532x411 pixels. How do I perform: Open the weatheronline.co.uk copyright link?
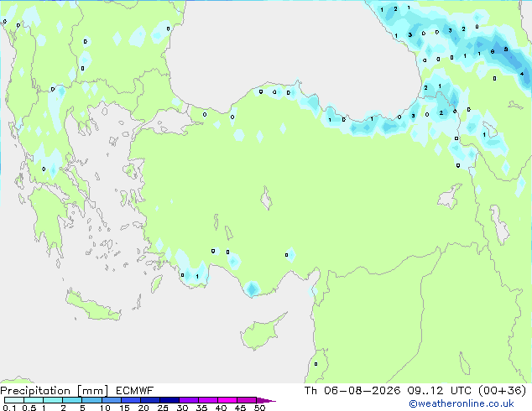[462, 403]
